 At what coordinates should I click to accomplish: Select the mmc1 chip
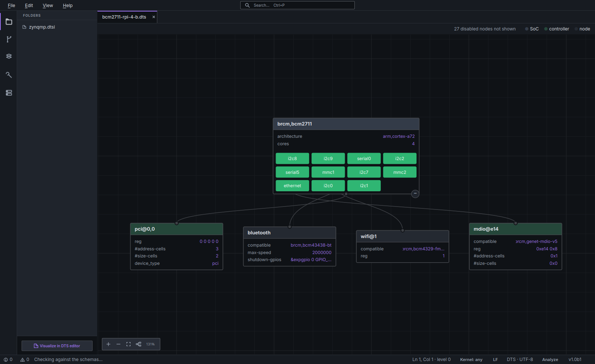tap(328, 172)
